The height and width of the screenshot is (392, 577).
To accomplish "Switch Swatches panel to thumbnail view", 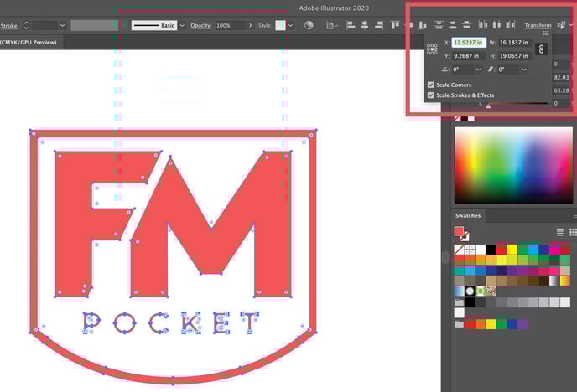I will [573, 232].
